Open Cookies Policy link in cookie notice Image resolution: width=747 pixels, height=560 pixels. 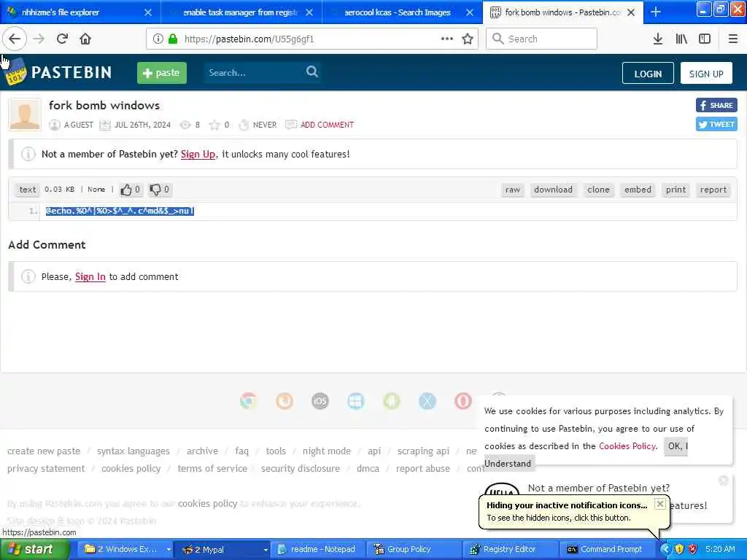(x=627, y=446)
